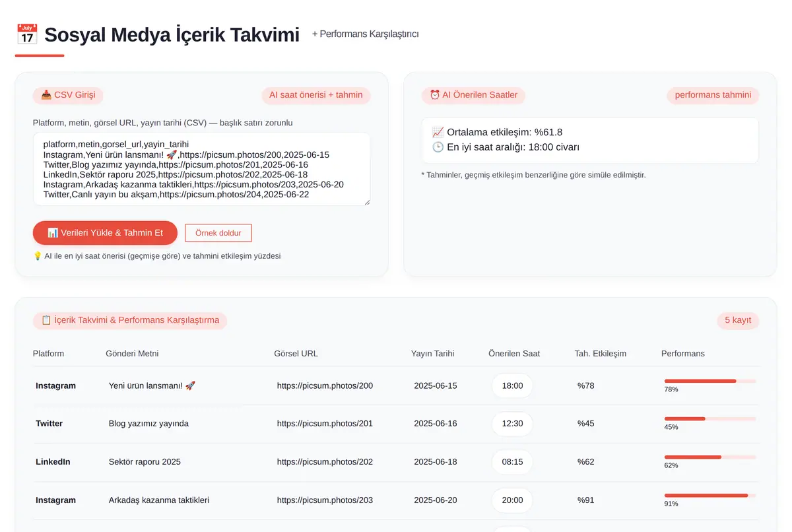The height and width of the screenshot is (532, 792).
Task: Click the 'Platform' column header
Action: [49, 354]
